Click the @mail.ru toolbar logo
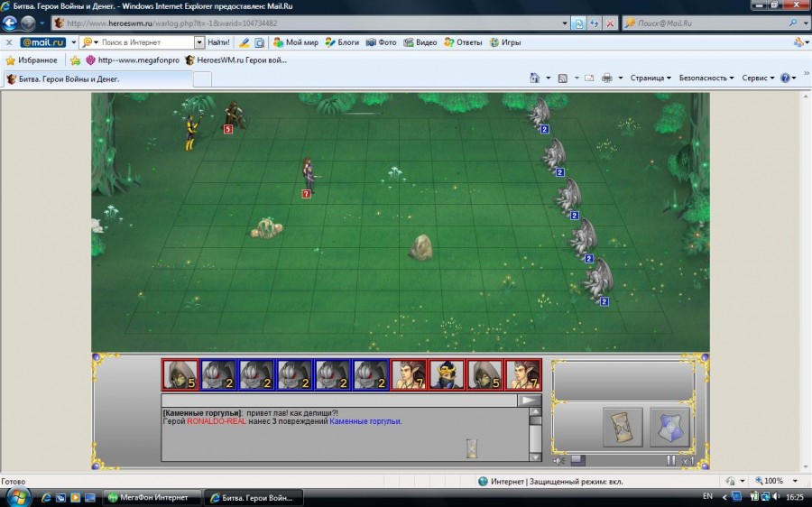The image size is (812, 507). point(43,42)
